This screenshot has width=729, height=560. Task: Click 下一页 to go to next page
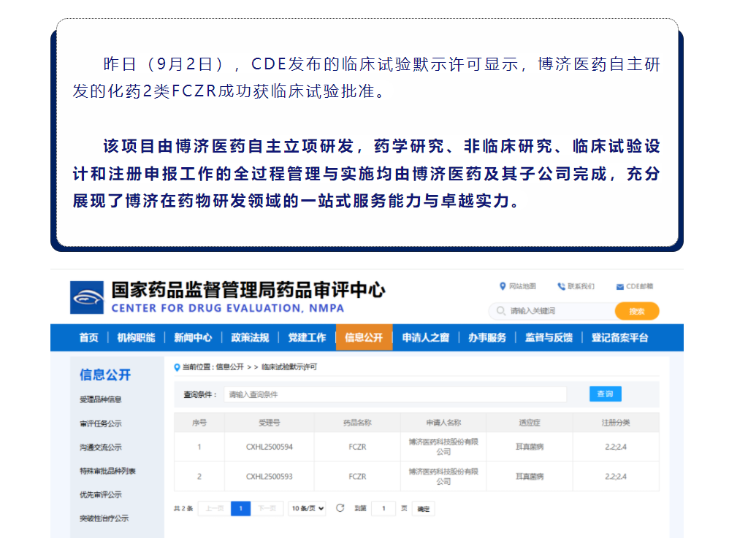[267, 507]
